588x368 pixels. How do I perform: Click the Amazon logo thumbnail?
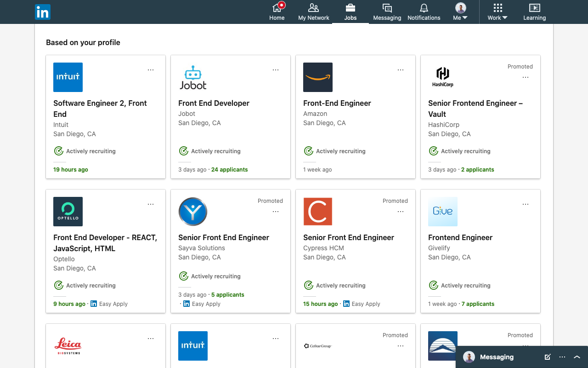[x=318, y=77]
